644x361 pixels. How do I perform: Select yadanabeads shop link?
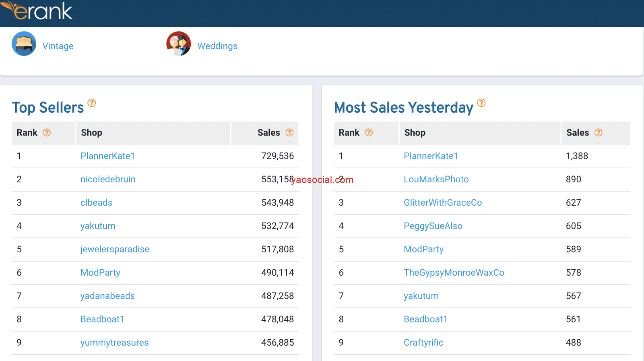pos(107,296)
